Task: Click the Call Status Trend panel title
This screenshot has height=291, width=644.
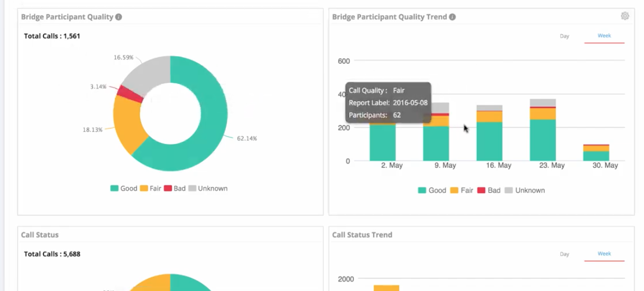Action: 362,235
